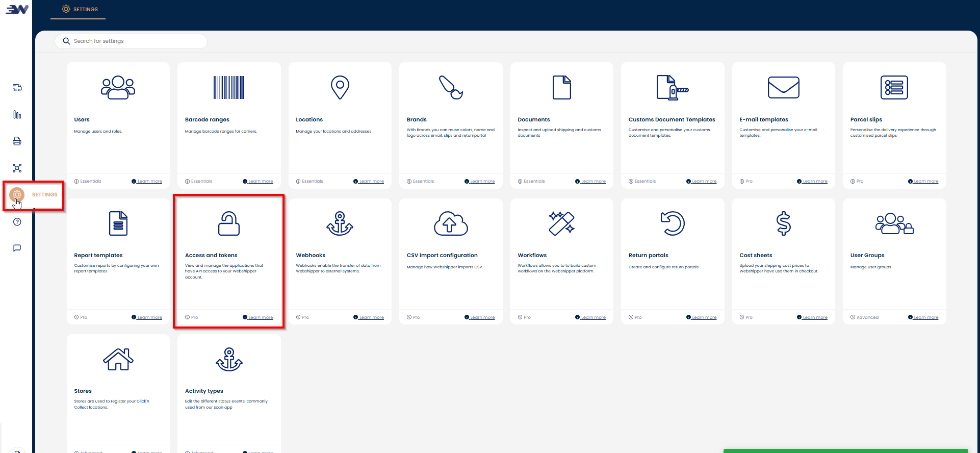Click the Workflows magic wand icon
Image resolution: width=980 pixels, height=453 pixels.
pos(561,223)
